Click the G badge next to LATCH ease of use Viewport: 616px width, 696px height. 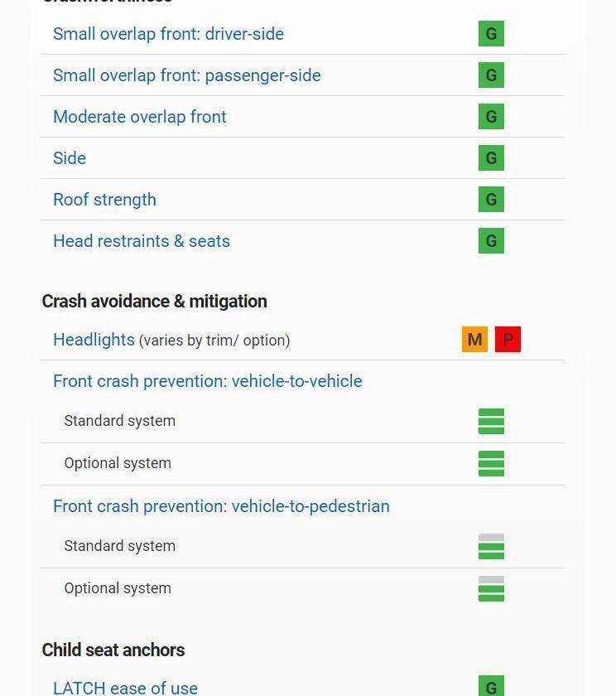tap(491, 686)
